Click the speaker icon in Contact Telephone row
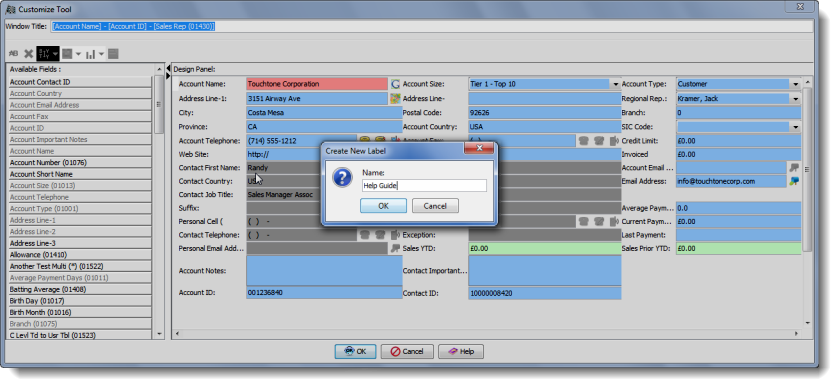 tap(395, 235)
